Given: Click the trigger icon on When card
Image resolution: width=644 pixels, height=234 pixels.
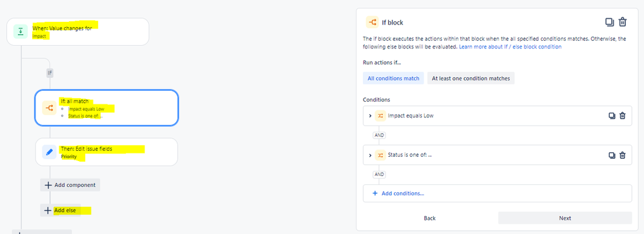Looking at the screenshot, I should [x=20, y=32].
